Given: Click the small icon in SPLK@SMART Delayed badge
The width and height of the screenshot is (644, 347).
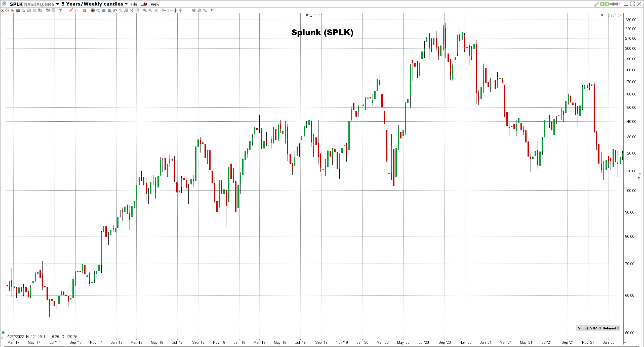Looking at the screenshot, I should (x=618, y=328).
